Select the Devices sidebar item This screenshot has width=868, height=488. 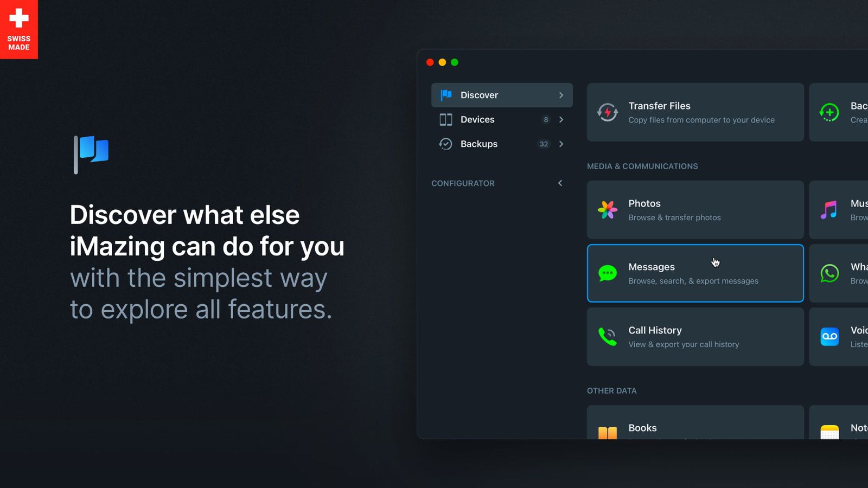click(477, 120)
